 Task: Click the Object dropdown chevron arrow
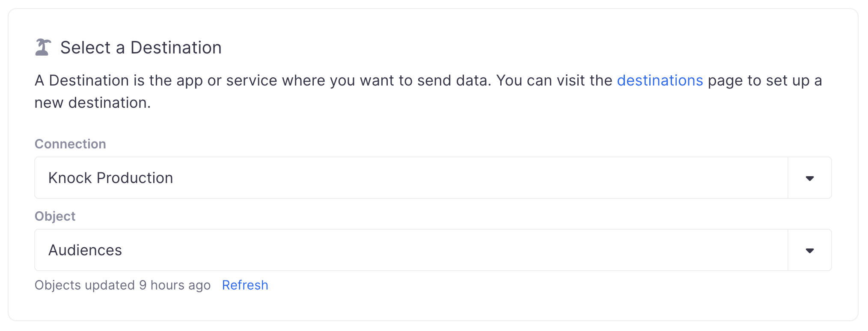click(809, 250)
